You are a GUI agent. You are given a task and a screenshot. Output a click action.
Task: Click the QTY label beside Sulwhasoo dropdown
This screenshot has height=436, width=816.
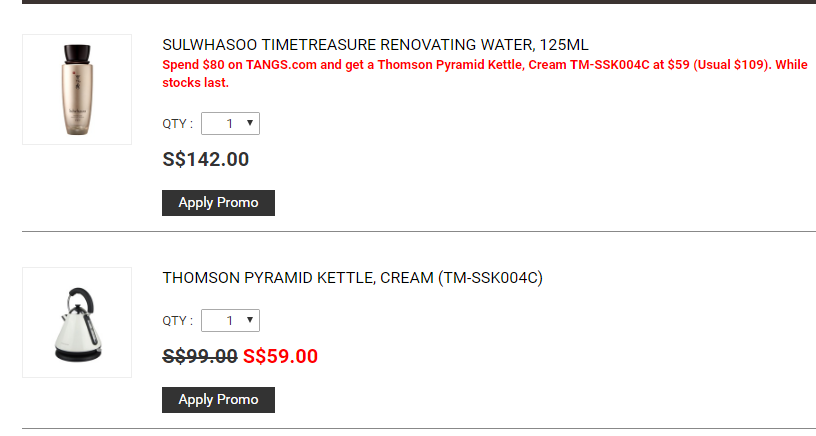click(177, 124)
